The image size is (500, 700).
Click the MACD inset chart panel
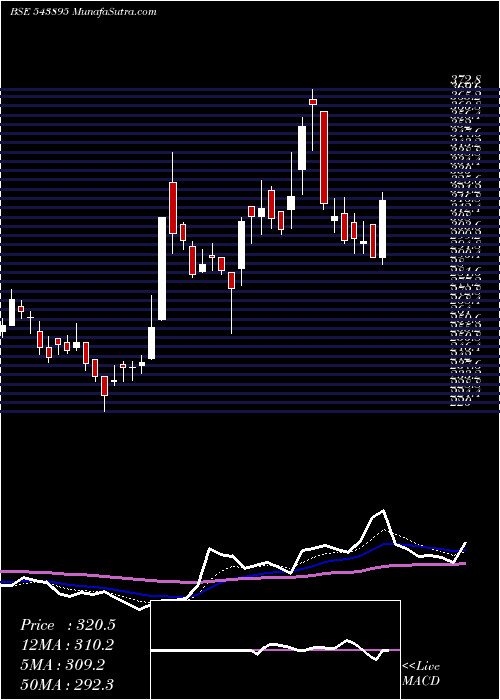pos(275,650)
